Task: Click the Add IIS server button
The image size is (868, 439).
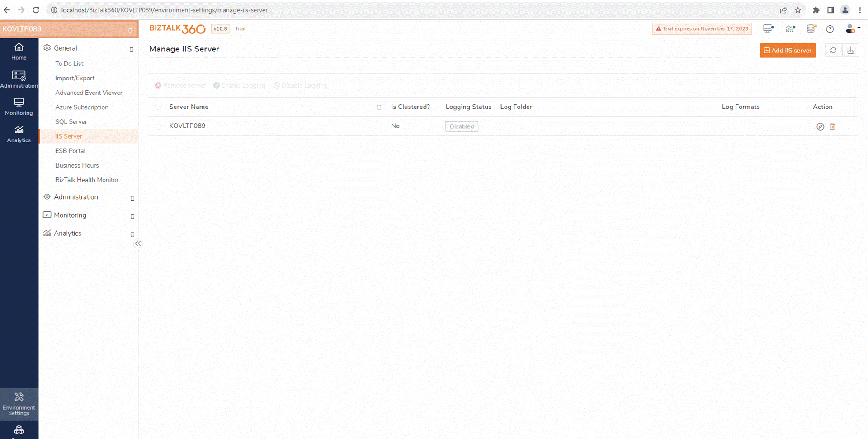Action: coord(788,50)
